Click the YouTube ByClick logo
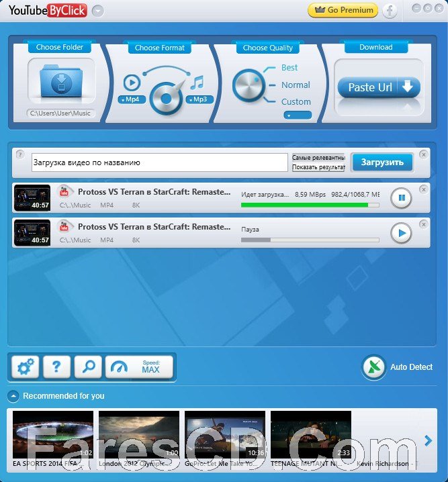This screenshot has height=482, width=448. pos(48,11)
